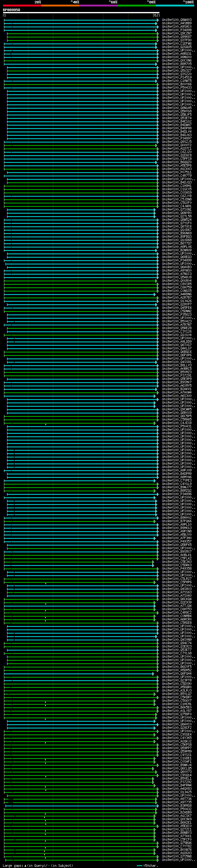Select the UniRef100_P50432 label

[x=177, y=809]
